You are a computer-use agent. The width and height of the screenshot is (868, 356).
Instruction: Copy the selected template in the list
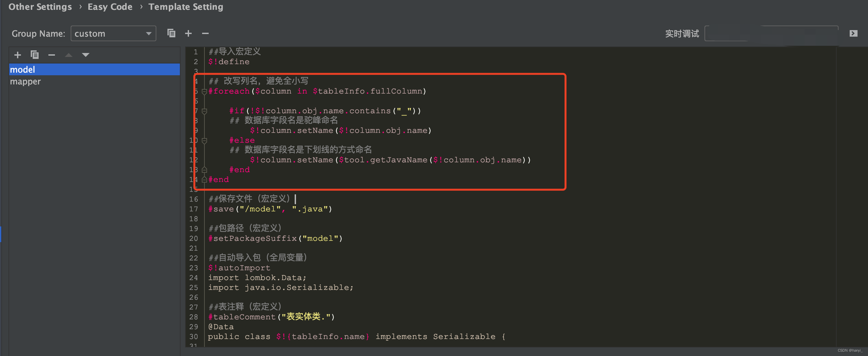(35, 55)
